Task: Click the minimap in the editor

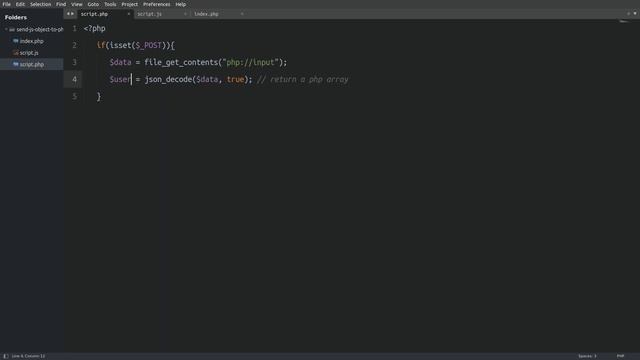Action: (x=624, y=22)
